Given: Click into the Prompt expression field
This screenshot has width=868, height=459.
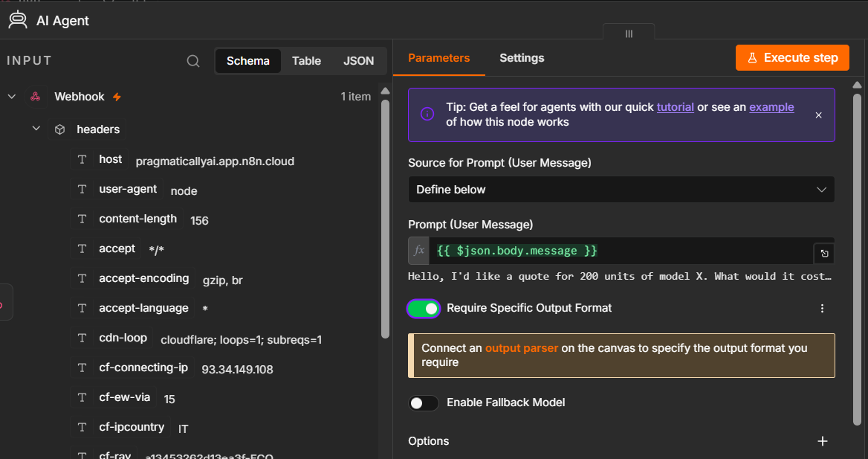Looking at the screenshot, I should point(621,251).
